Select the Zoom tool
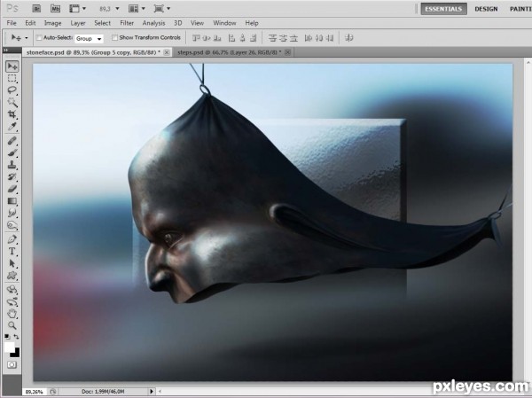532x398 pixels. tap(12, 325)
